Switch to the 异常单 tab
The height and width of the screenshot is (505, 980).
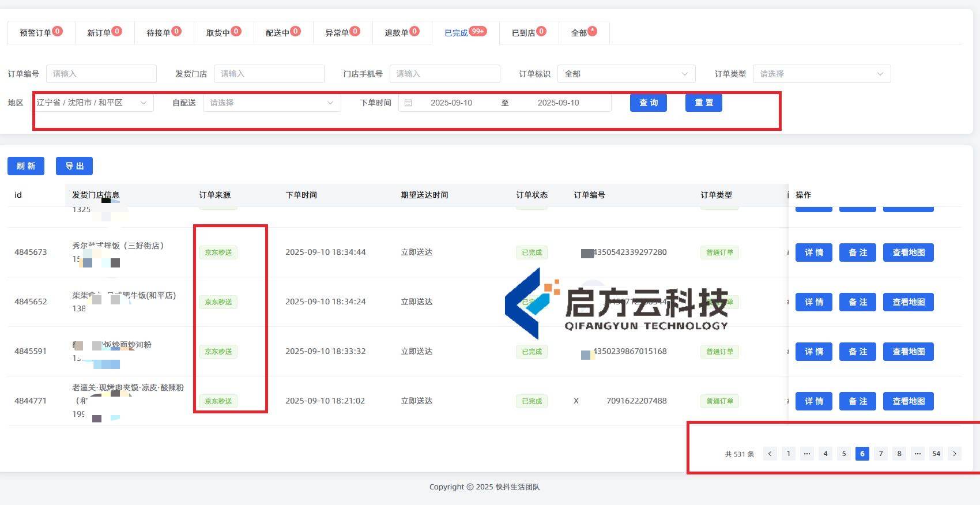click(x=342, y=32)
